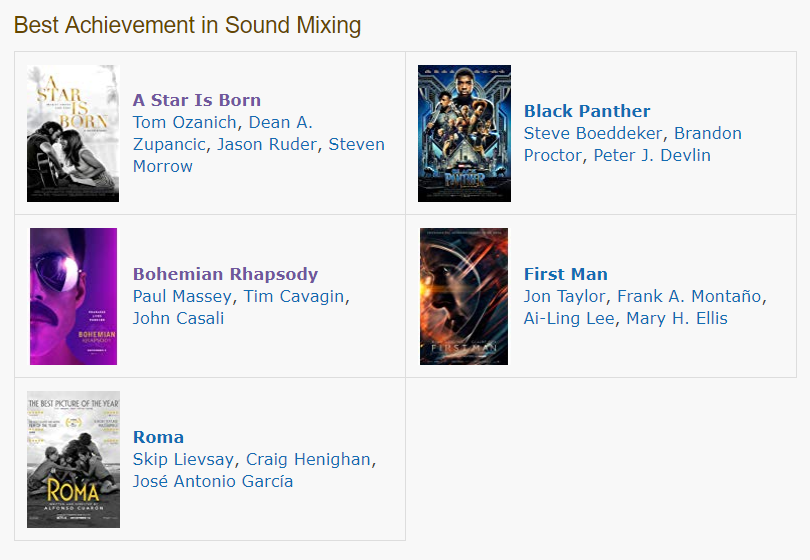Select the Paul Massey link
The height and width of the screenshot is (560, 810).
tap(181, 296)
